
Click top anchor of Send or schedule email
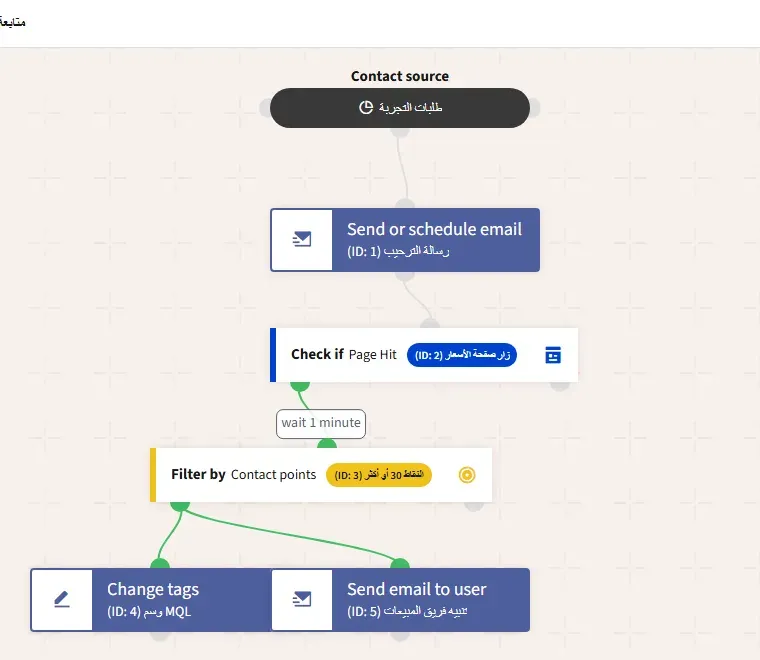[405, 204]
